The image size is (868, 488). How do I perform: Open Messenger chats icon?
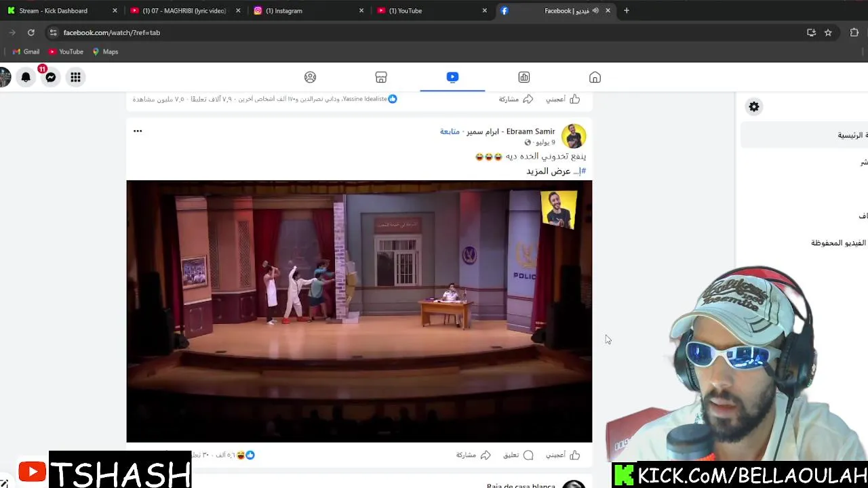pos(50,77)
